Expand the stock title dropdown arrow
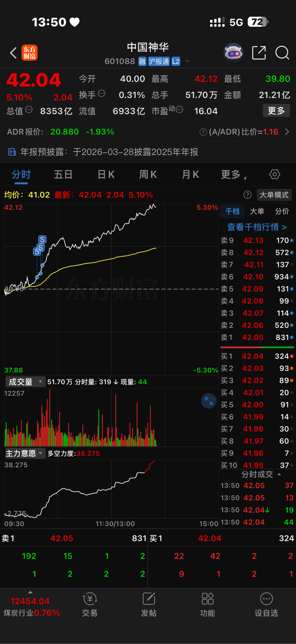The width and height of the screenshot is (296, 644). pos(187,61)
